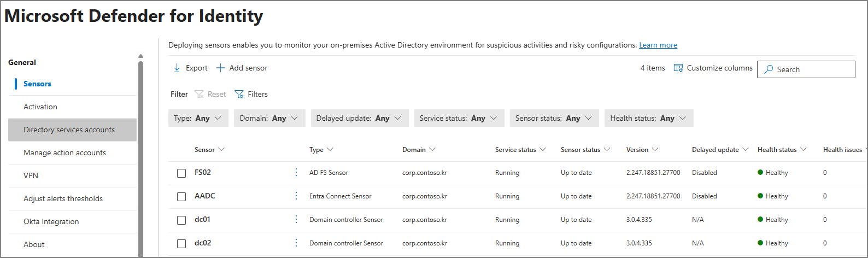
Task: Click the Customize columns icon
Action: 678,68
